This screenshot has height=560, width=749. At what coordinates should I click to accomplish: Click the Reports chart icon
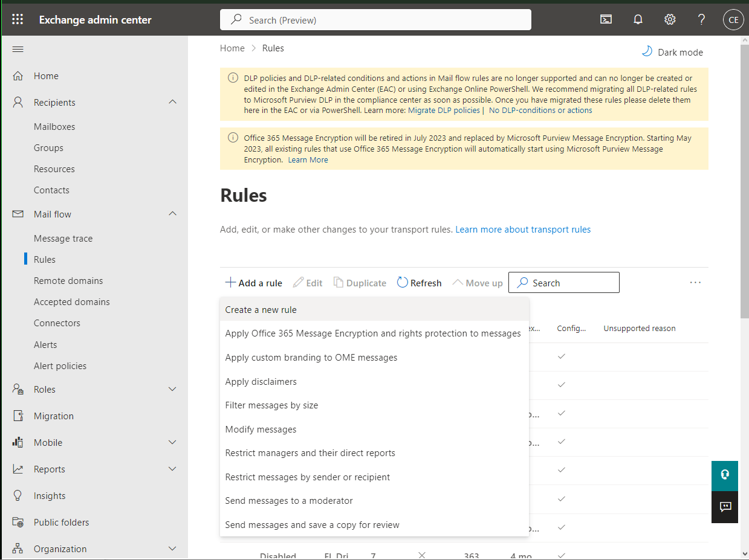coord(18,469)
